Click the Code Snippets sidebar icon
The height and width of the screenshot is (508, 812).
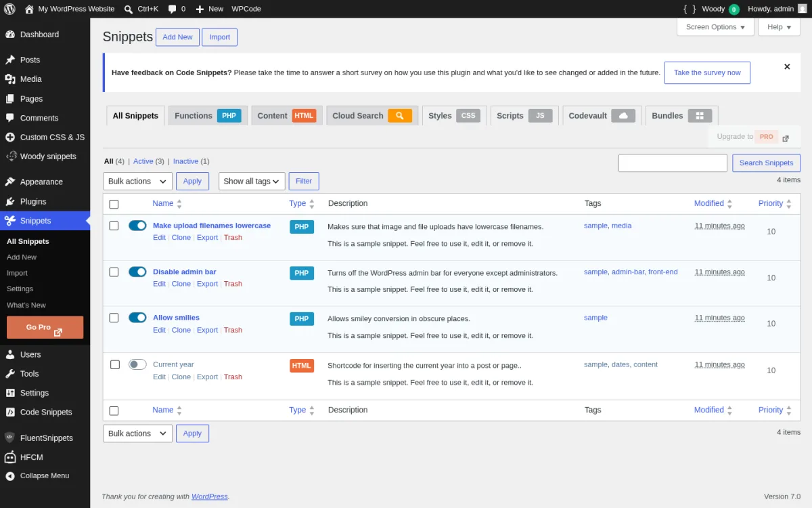point(10,412)
